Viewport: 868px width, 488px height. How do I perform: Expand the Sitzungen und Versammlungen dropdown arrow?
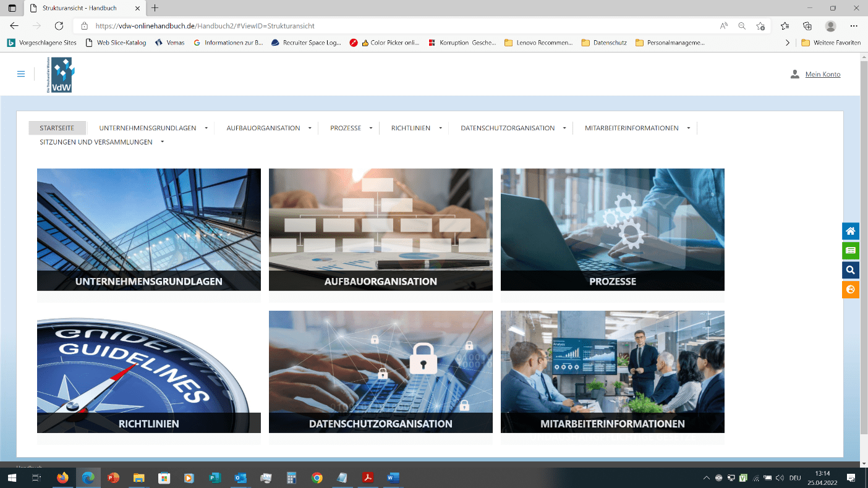click(162, 142)
